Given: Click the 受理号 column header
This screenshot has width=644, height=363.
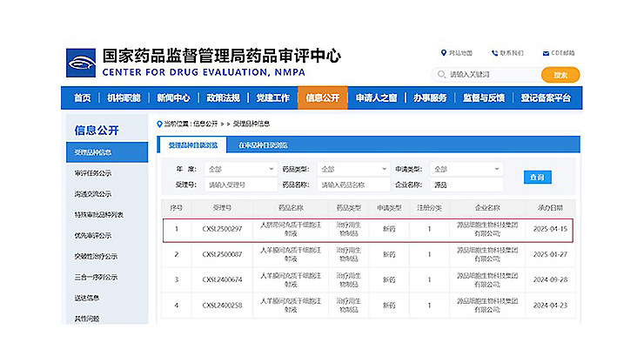Looking at the screenshot, I should pos(222,208).
